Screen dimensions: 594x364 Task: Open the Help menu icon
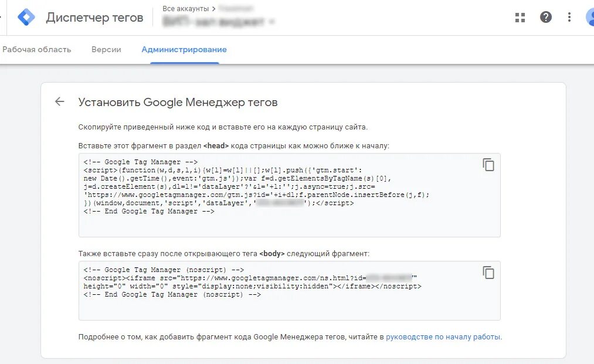[x=546, y=17]
